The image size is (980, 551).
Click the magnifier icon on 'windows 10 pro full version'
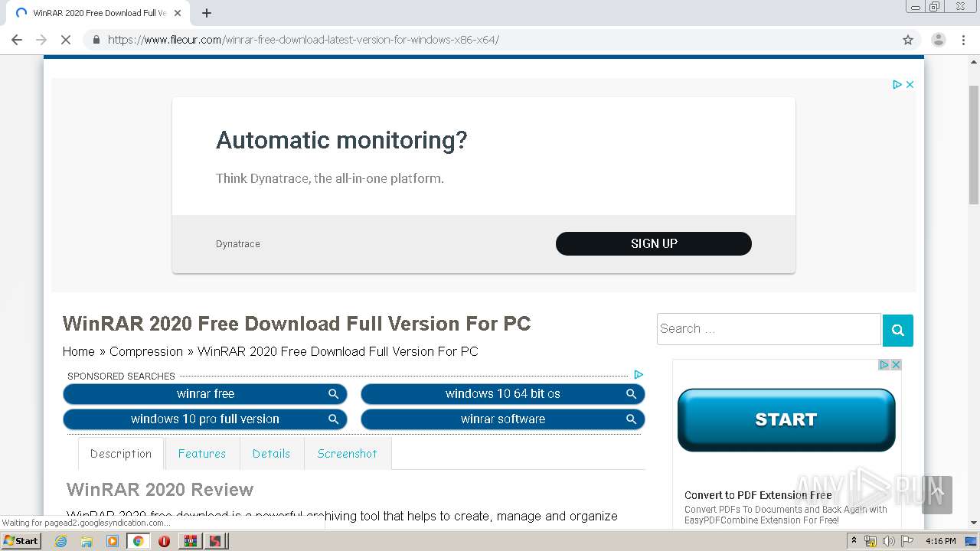click(x=334, y=419)
